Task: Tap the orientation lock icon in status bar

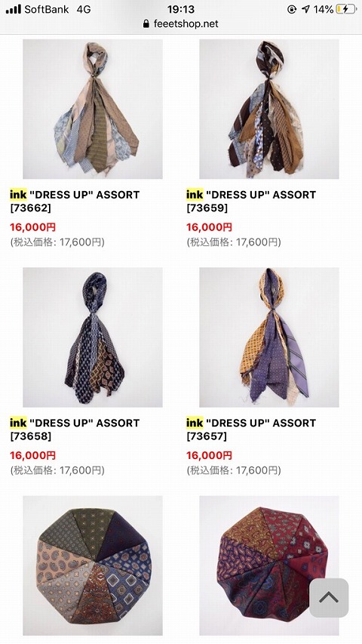Action: 291,10
